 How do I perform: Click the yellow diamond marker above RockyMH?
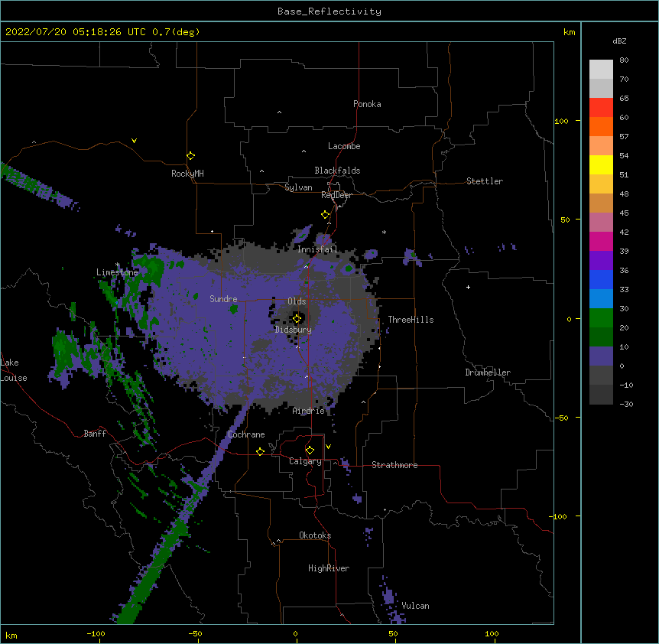click(190, 156)
